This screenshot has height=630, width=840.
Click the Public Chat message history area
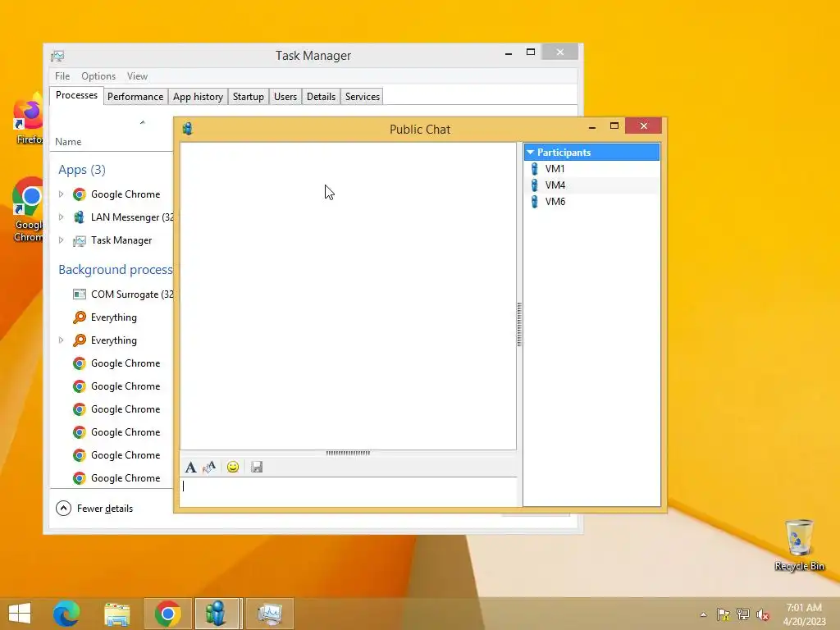(348, 295)
